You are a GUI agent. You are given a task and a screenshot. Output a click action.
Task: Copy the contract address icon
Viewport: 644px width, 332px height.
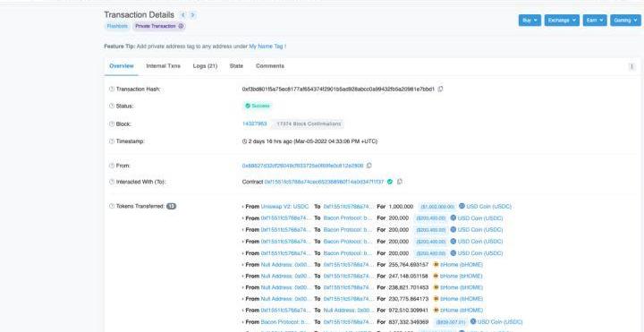click(x=400, y=181)
